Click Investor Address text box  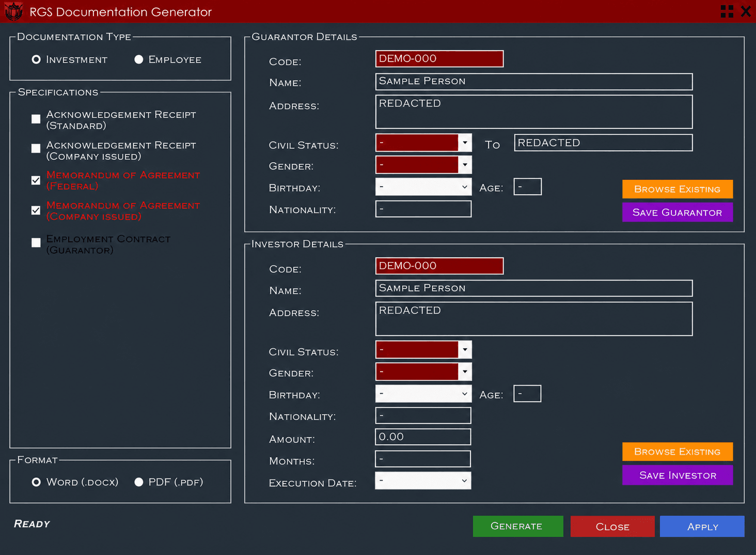534,319
